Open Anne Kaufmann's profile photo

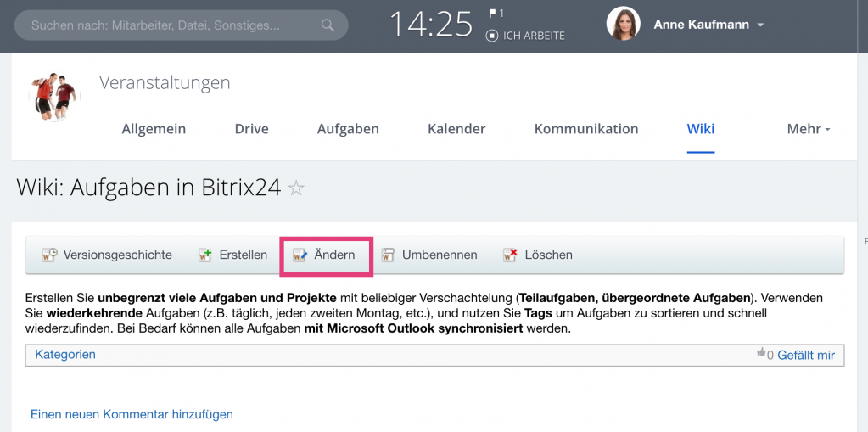tap(624, 23)
